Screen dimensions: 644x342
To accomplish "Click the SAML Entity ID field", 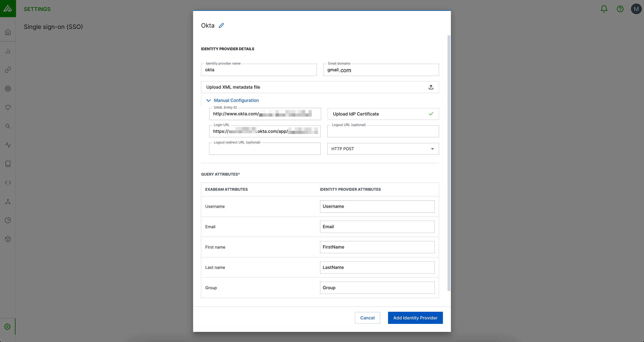I will tap(265, 114).
